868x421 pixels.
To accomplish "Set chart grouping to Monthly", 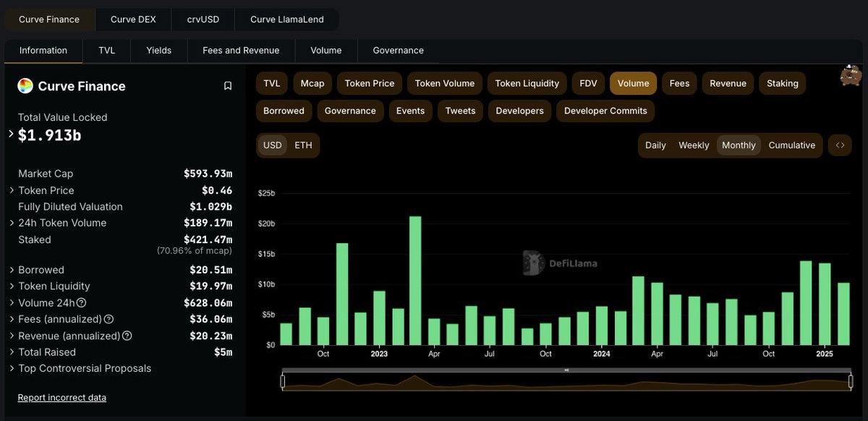I will point(739,145).
